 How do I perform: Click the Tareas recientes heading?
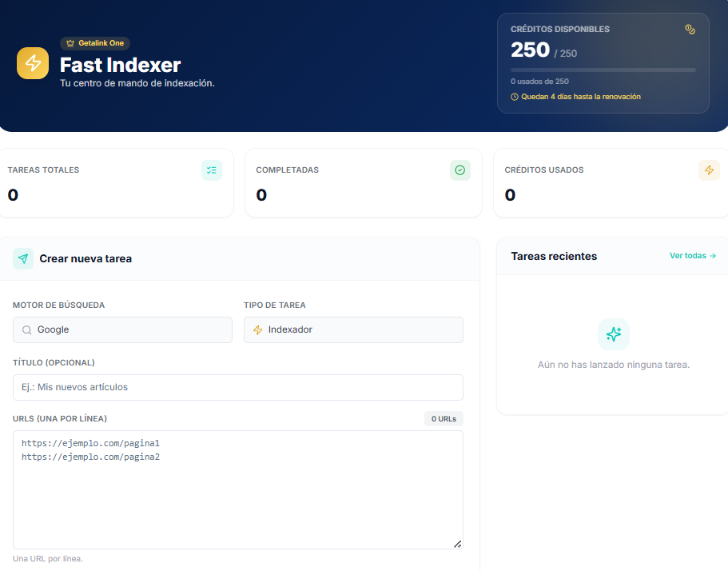(x=554, y=257)
